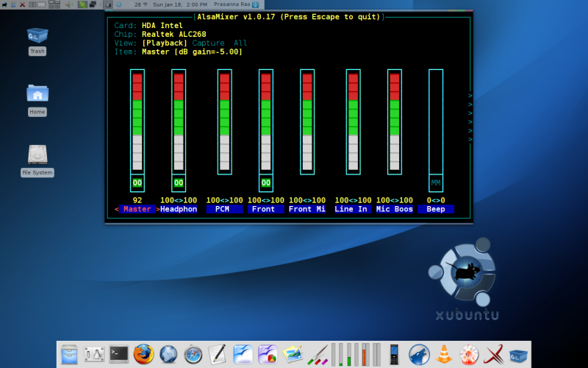Unmute the Beep channel MM indicator
Image resolution: width=588 pixels, height=368 pixels.
point(436,183)
